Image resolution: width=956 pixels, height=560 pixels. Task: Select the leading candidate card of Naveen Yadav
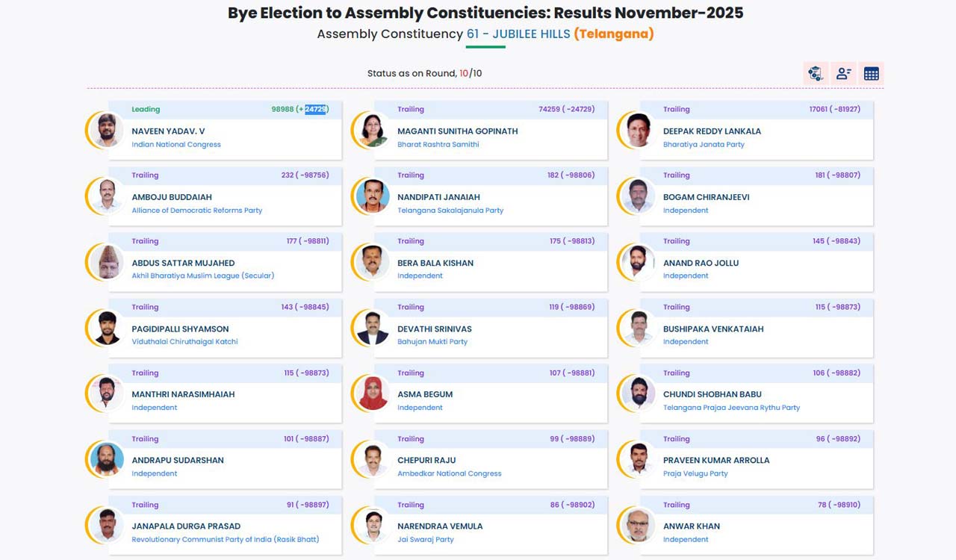pyautogui.click(x=224, y=131)
